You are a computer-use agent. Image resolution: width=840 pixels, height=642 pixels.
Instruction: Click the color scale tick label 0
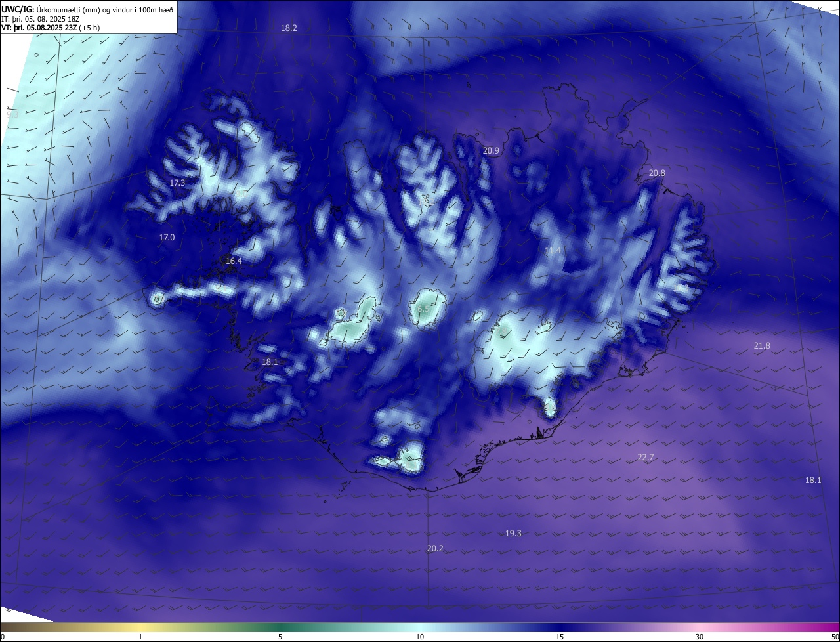tap(2, 637)
